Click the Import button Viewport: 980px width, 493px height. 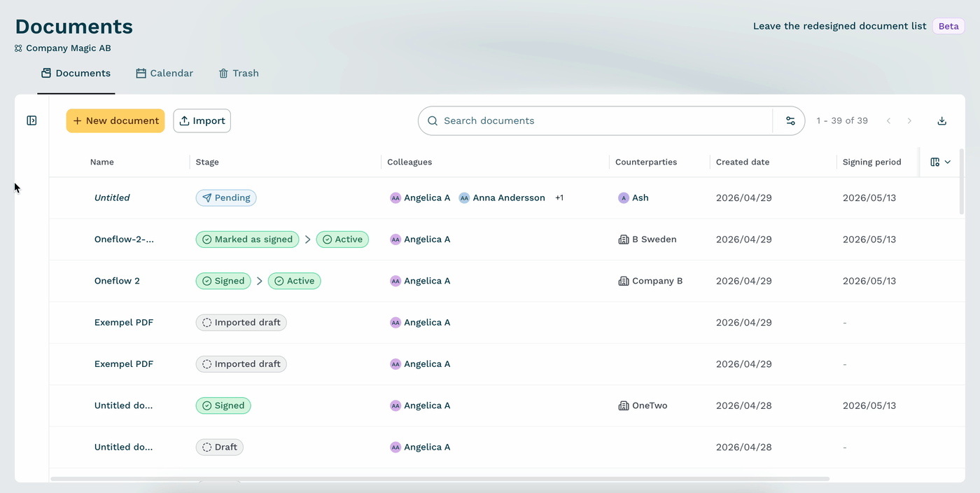pos(202,120)
